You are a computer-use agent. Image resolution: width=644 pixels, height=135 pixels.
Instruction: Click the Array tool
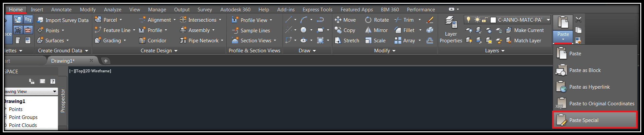tap(405, 41)
